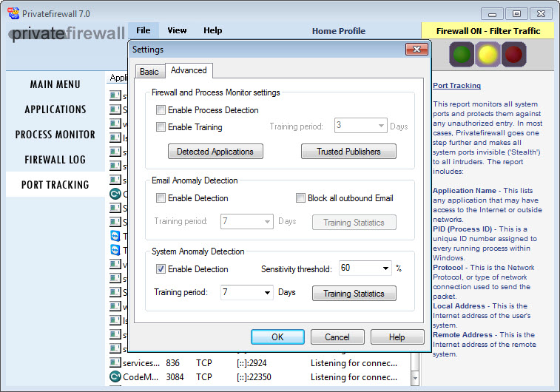Close the Settings dialog
This screenshot has height=392, width=560.
click(x=416, y=50)
